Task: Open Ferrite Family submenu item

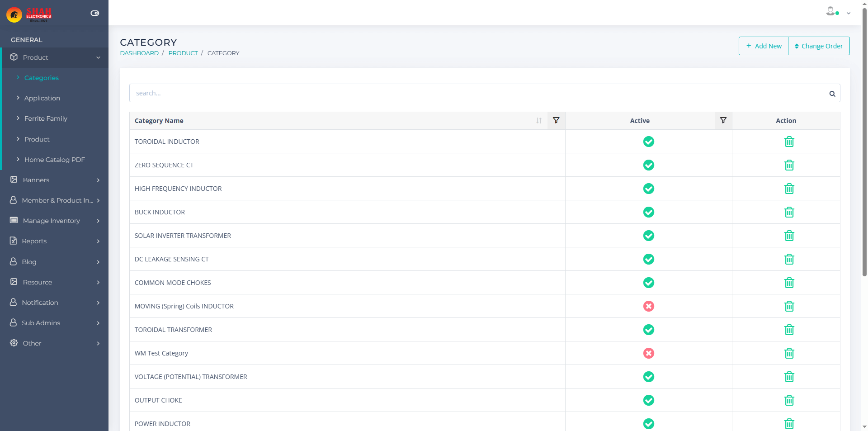Action: pos(46,118)
